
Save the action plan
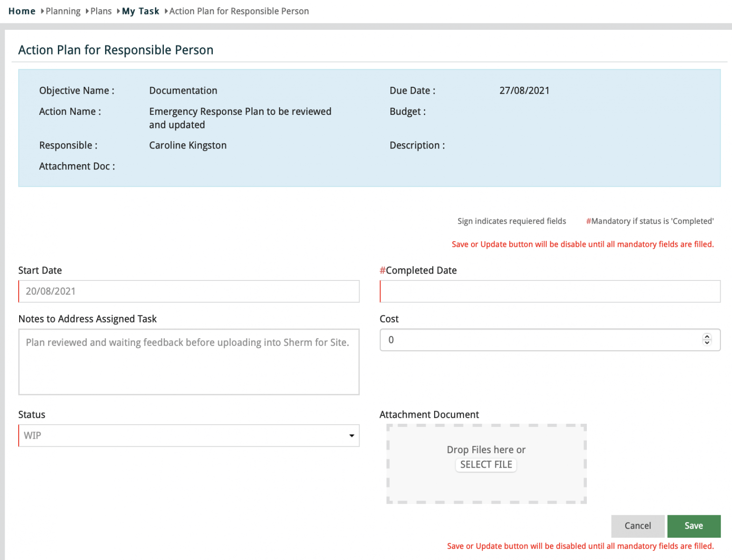point(693,526)
